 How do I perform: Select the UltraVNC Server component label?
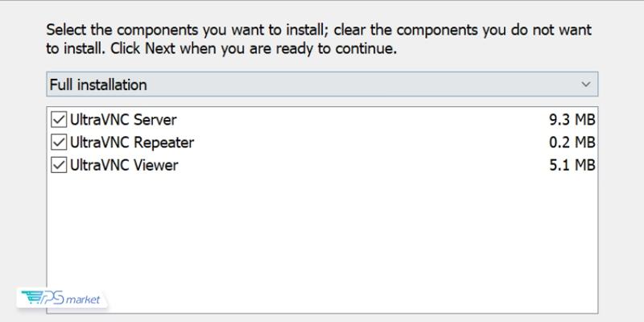click(x=123, y=120)
